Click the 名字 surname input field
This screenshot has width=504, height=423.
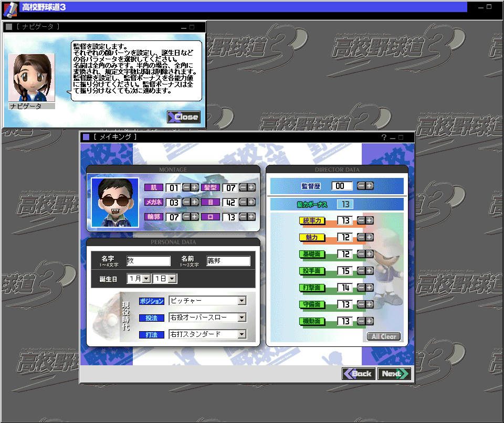(x=148, y=261)
